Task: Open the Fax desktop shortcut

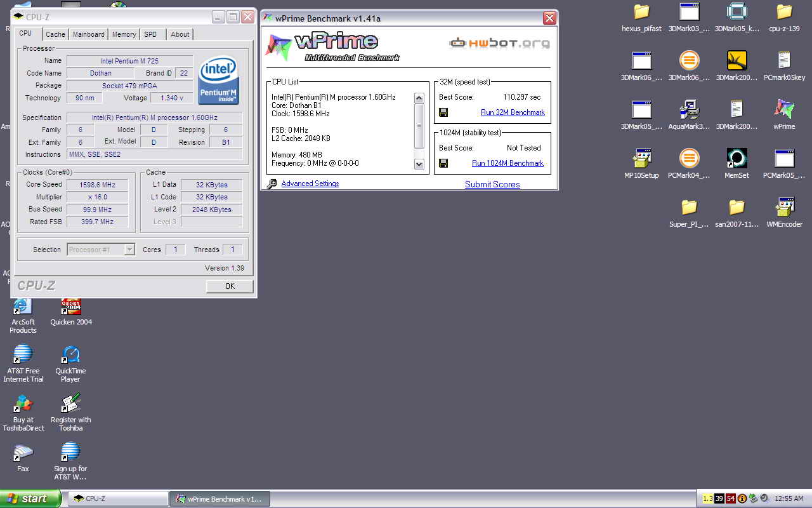Action: 23,457
